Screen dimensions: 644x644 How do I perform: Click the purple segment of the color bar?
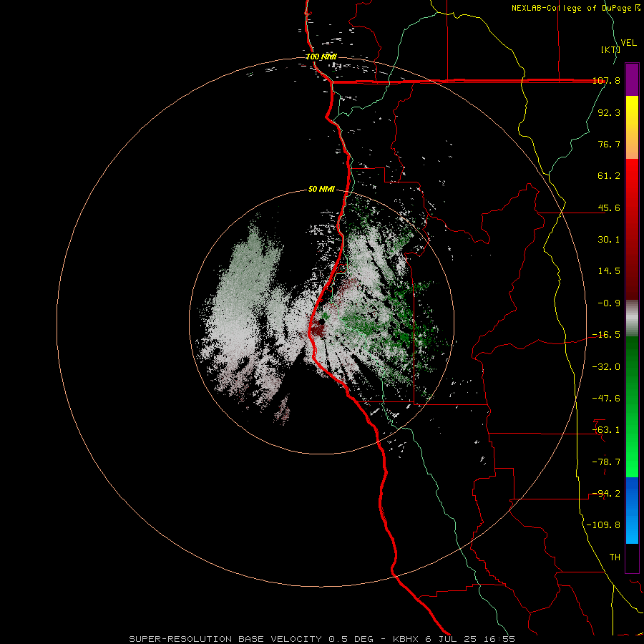(632, 79)
